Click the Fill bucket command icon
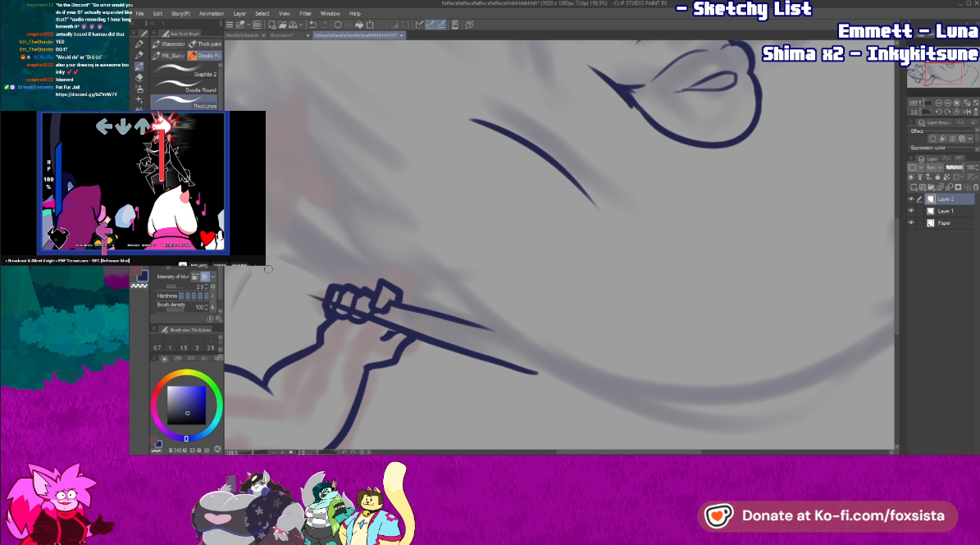Screen dimensions: 980x545 359,25
